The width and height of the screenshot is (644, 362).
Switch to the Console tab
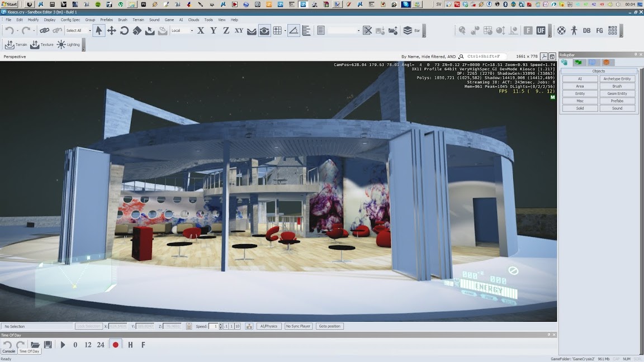point(9,351)
